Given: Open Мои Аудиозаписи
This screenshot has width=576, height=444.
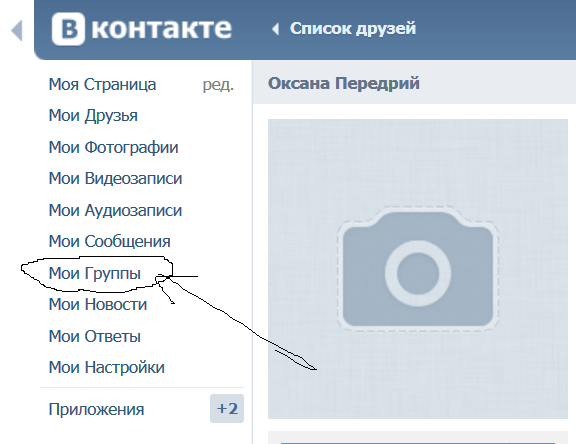Looking at the screenshot, I should (x=115, y=210).
